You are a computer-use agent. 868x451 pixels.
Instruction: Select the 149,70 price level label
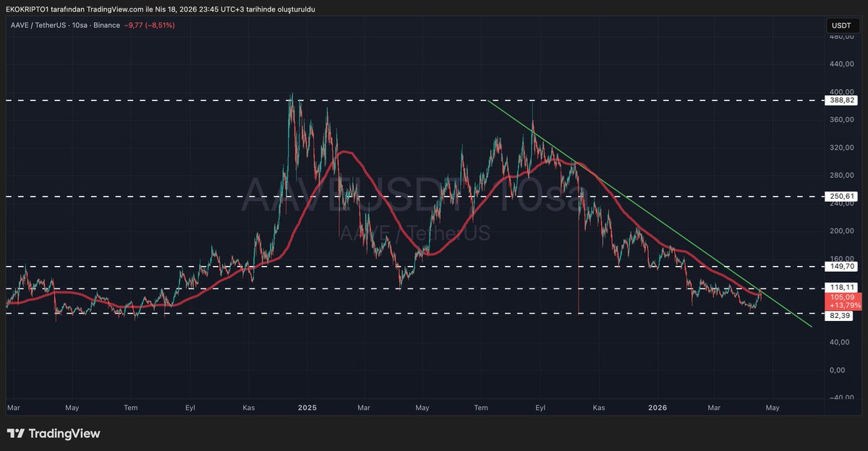point(841,266)
